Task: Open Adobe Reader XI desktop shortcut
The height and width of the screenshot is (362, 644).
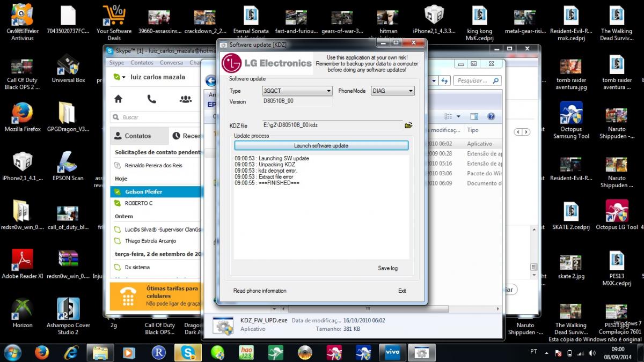Action: [23, 264]
